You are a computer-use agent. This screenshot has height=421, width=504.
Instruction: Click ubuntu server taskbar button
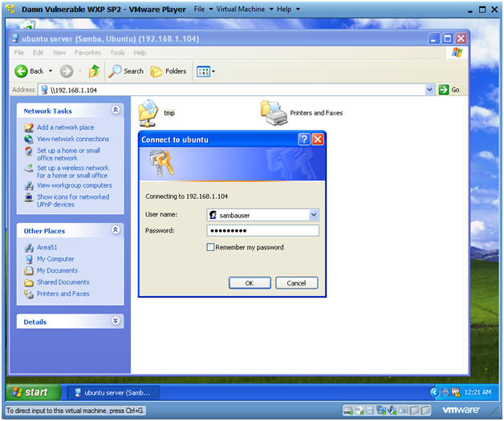113,392
